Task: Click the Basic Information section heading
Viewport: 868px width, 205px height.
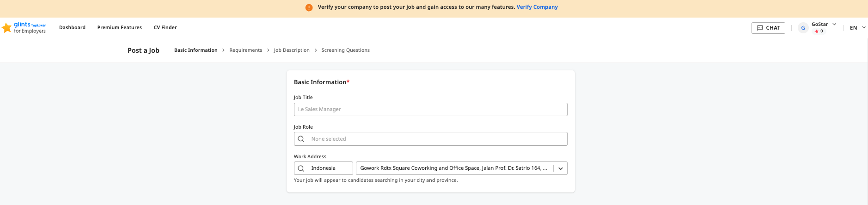Action: coord(322,82)
